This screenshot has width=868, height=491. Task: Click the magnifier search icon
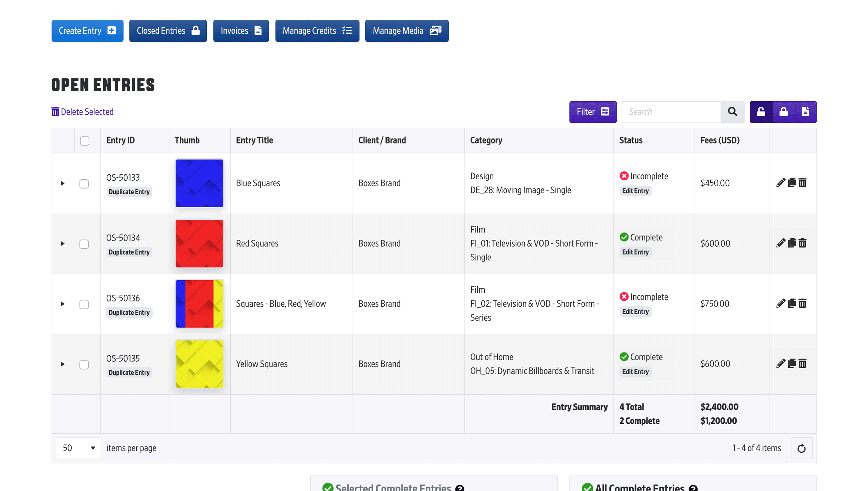tap(732, 112)
